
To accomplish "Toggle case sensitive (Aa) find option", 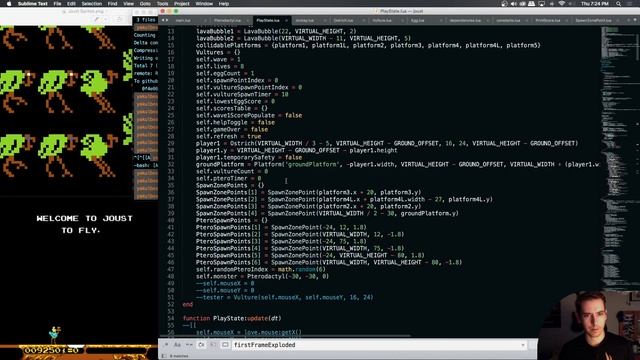I will [178, 345].
